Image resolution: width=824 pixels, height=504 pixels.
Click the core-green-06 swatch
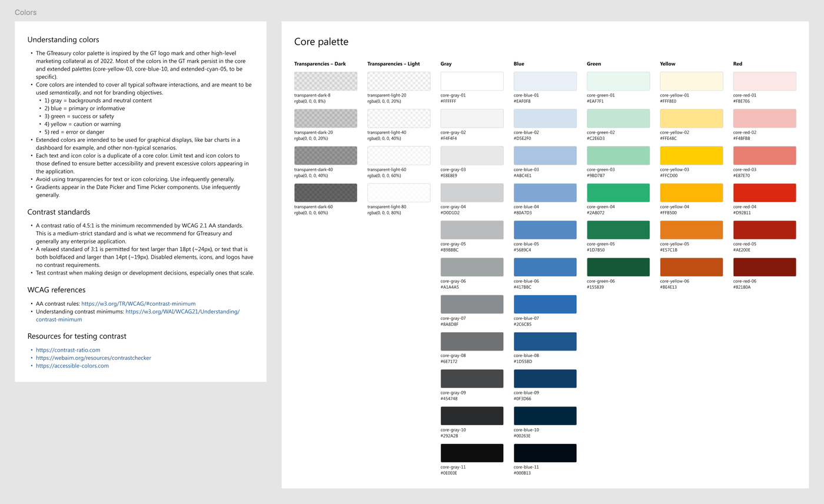click(619, 267)
